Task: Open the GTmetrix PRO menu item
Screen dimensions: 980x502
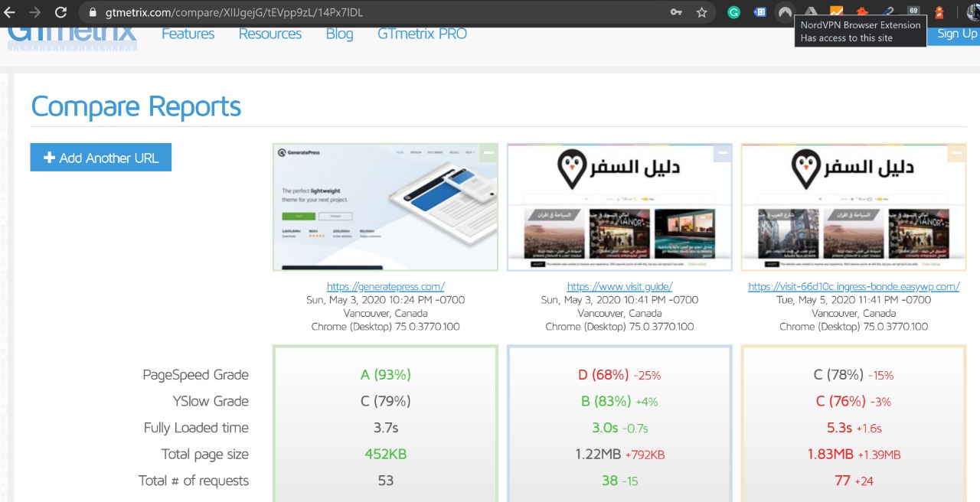Action: [x=422, y=34]
